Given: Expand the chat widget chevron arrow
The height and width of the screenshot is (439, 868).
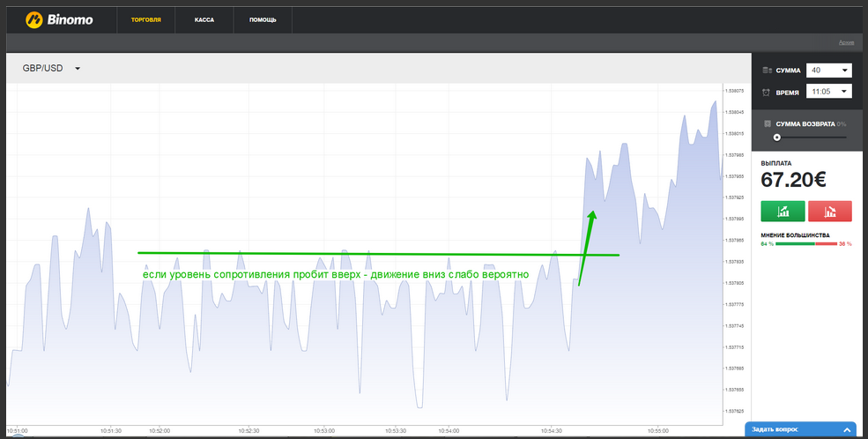Looking at the screenshot, I should [x=847, y=430].
